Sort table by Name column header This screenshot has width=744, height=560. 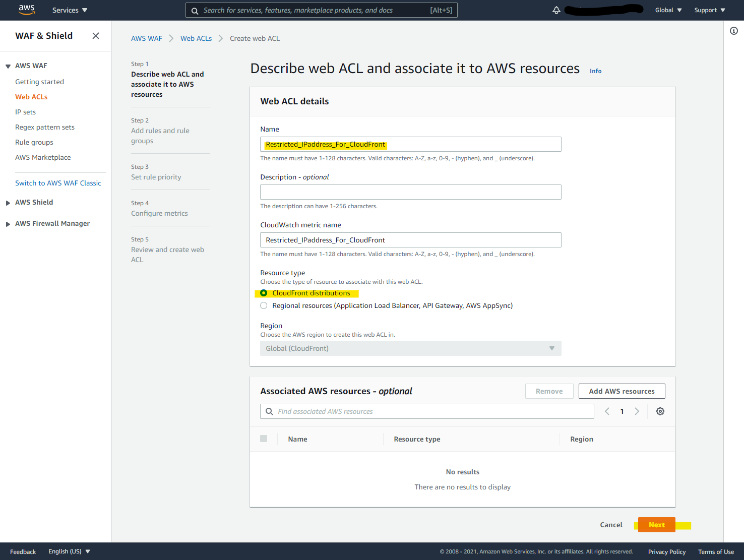(297, 439)
